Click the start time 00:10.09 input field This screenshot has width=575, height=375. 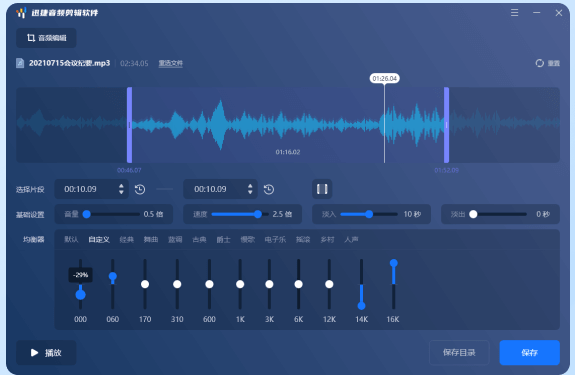[x=91, y=189]
